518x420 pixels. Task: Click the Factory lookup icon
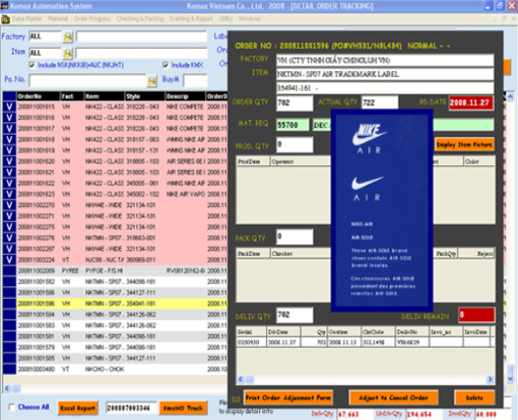[67, 36]
